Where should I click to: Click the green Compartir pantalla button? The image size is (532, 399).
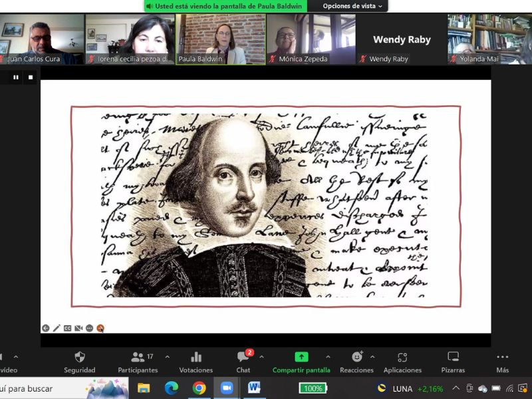click(x=301, y=362)
